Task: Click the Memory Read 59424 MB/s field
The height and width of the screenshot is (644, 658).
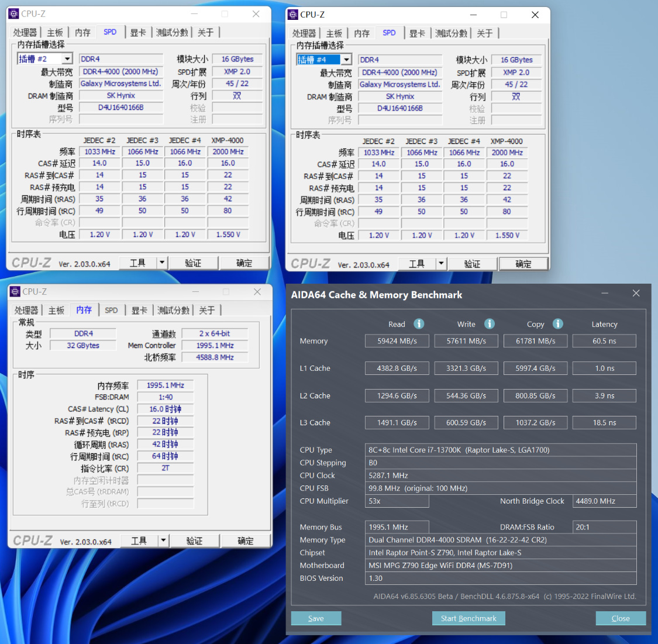Action: tap(397, 341)
